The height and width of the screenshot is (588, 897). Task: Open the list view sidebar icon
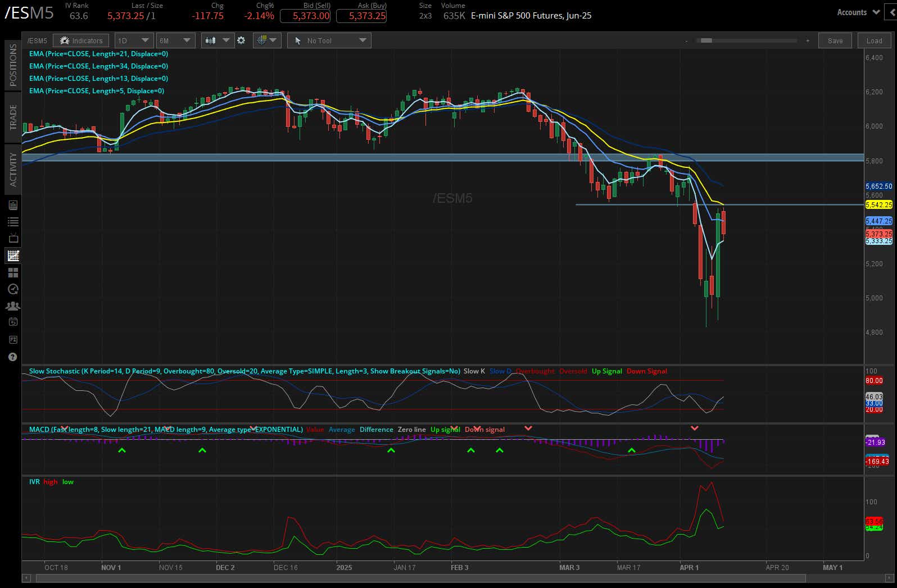tap(13, 222)
